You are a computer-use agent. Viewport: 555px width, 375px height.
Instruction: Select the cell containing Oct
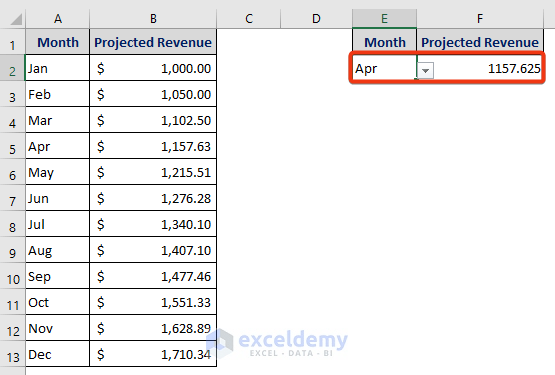58,302
